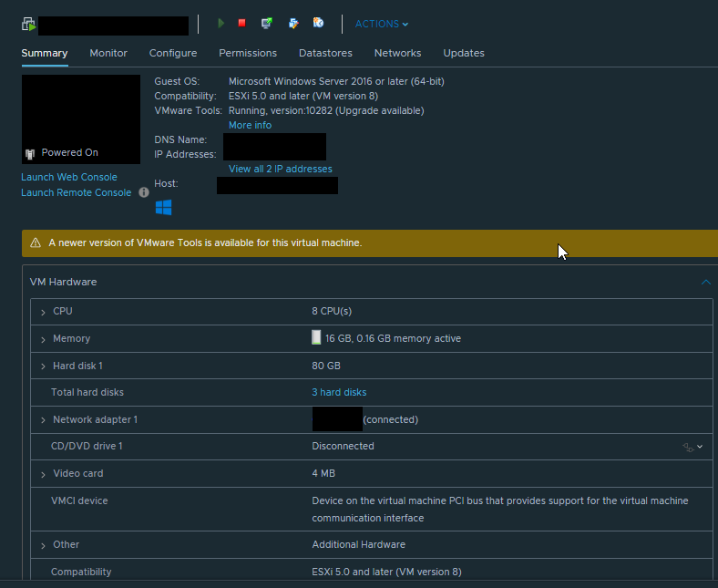Click the Take Snapshot toolbar icon

(x=318, y=23)
